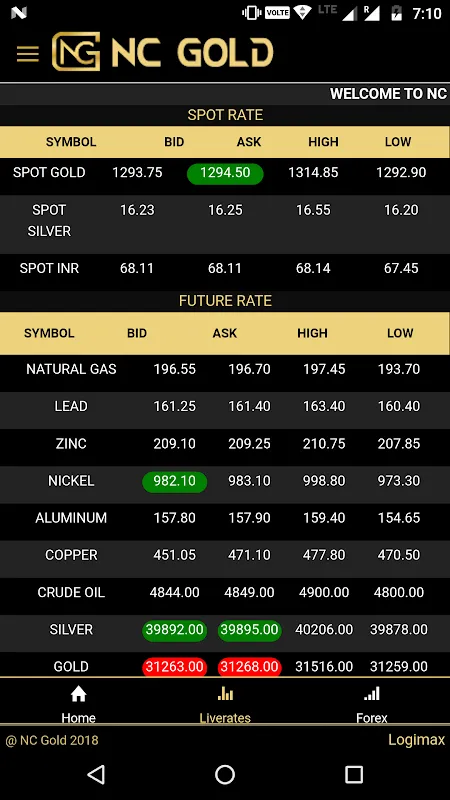The image size is (450, 800).
Task: Tap the NC Gold logo
Action: [x=162, y=52]
